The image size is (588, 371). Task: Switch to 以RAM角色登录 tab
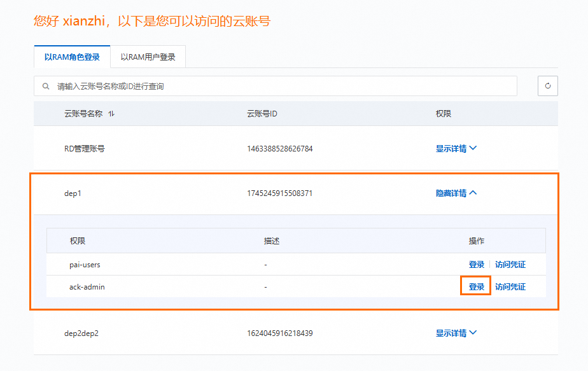(x=72, y=57)
